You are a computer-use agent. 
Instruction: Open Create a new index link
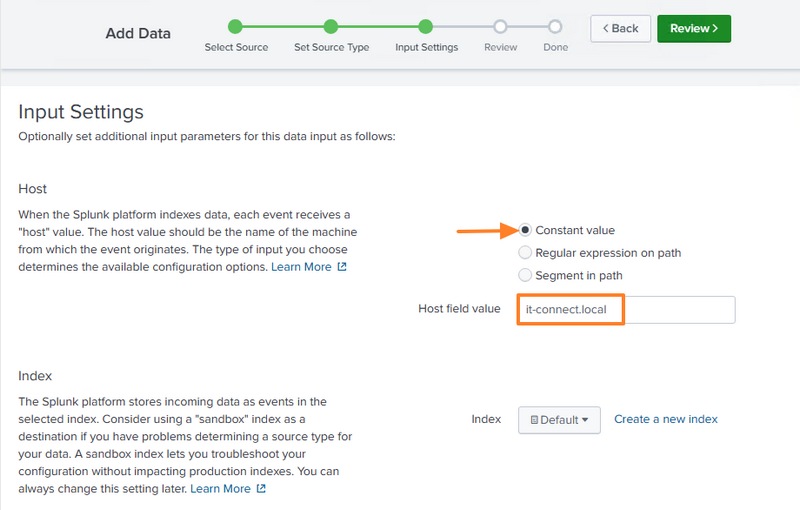point(666,419)
